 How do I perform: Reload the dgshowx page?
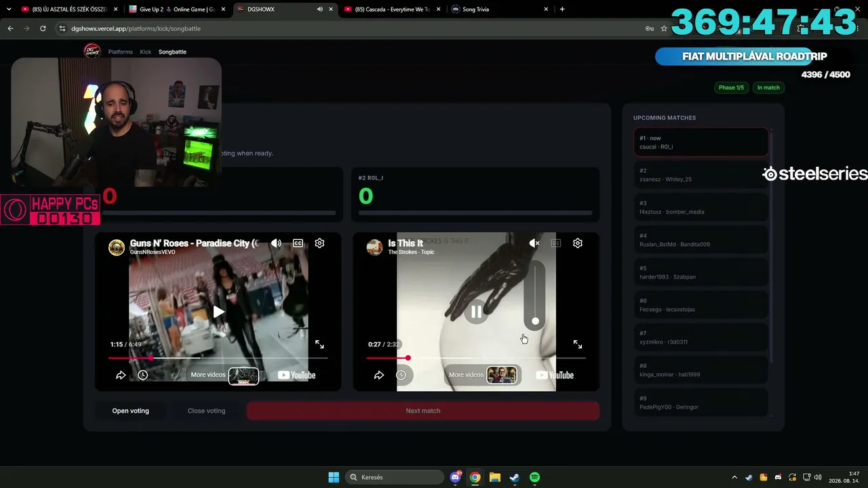tap(43, 28)
